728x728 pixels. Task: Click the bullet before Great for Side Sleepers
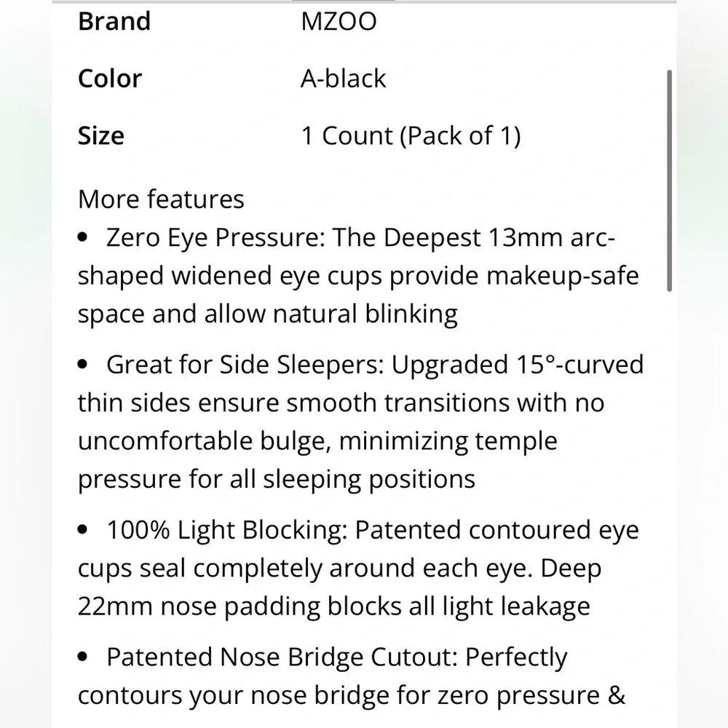[x=83, y=365]
